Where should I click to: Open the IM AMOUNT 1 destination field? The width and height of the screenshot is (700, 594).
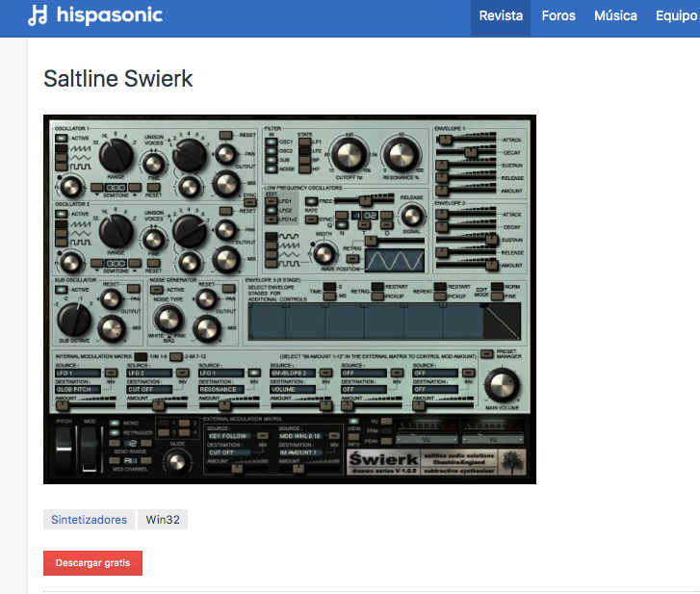click(301, 452)
